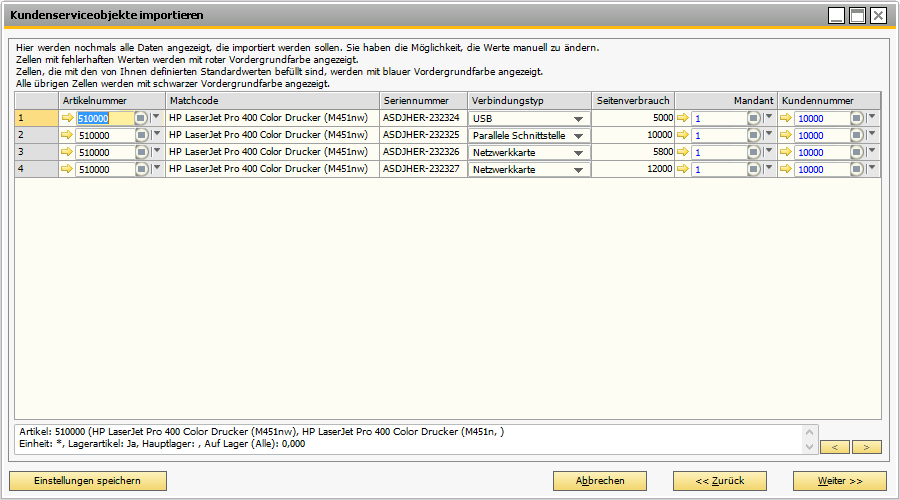Click the Kundennummer link arrow in row 1
Image resolution: width=900 pixels, height=500 pixels.
(786, 118)
